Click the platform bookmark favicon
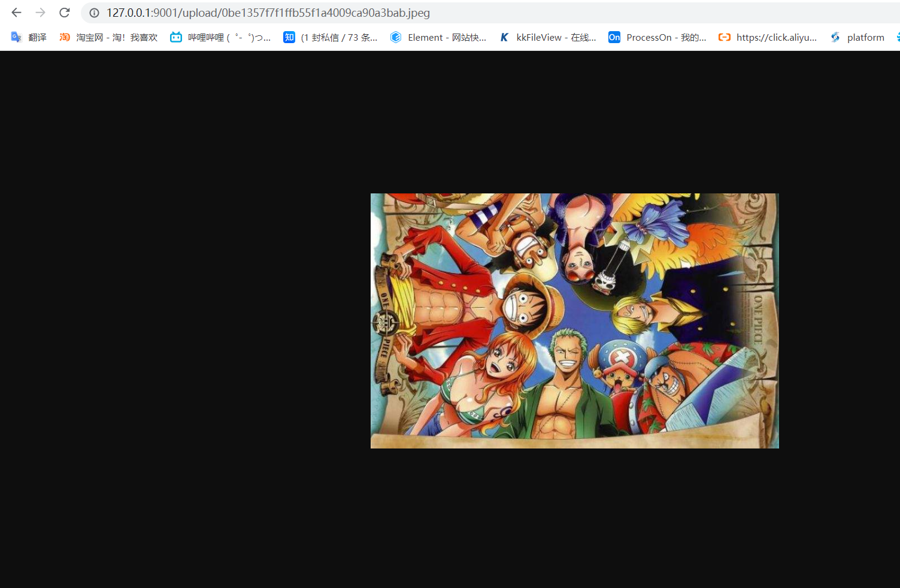 coord(835,37)
